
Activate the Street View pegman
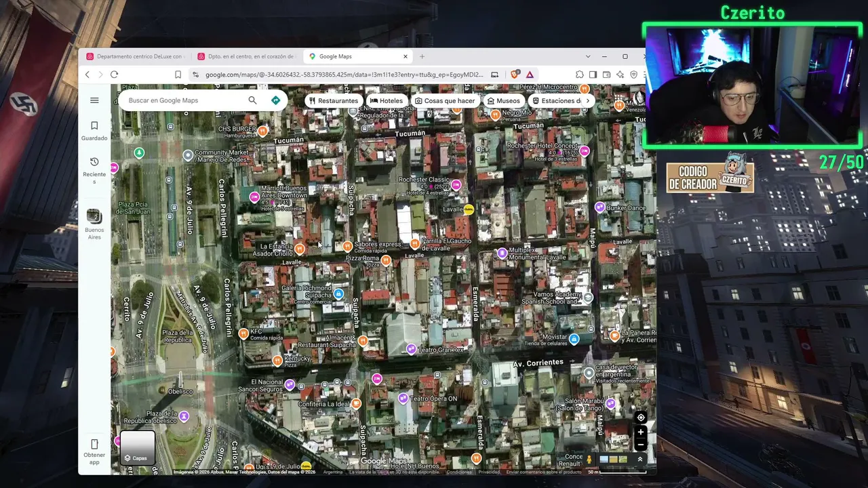tap(589, 460)
